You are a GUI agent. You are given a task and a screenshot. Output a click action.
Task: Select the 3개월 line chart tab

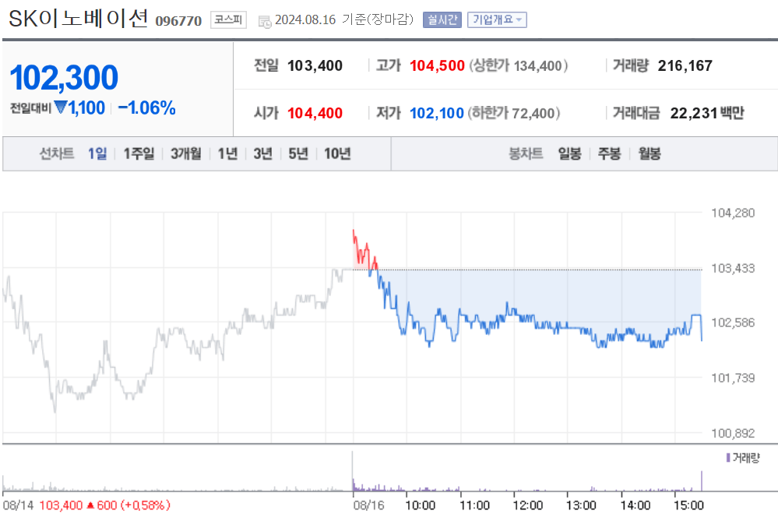(x=186, y=154)
